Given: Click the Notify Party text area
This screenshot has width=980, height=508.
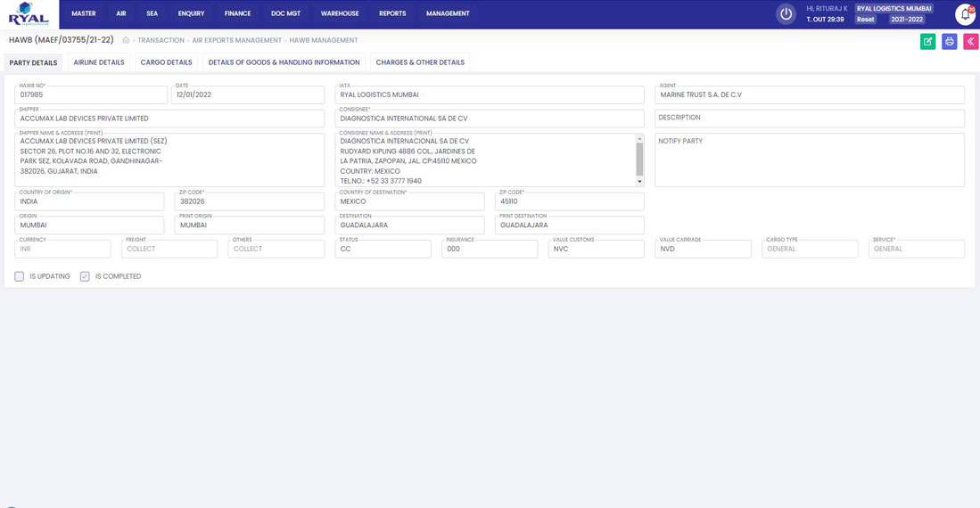Looking at the screenshot, I should point(810,160).
